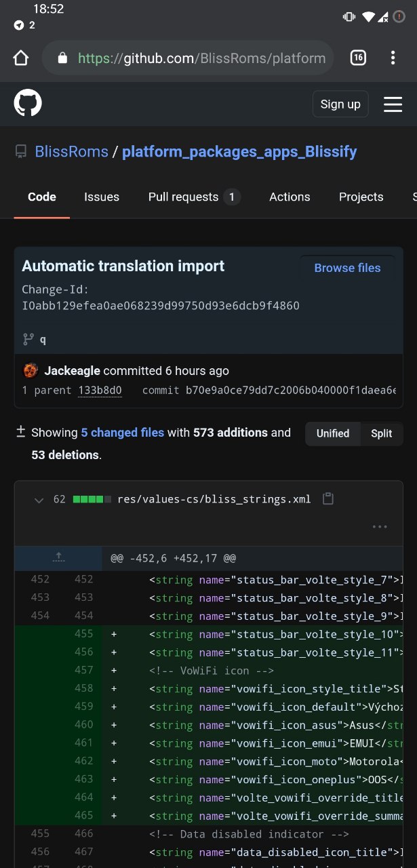Screen dimensions: 417x868
Task: Open file options ellipsis for bliss_strings.xml
Action: [380, 526]
